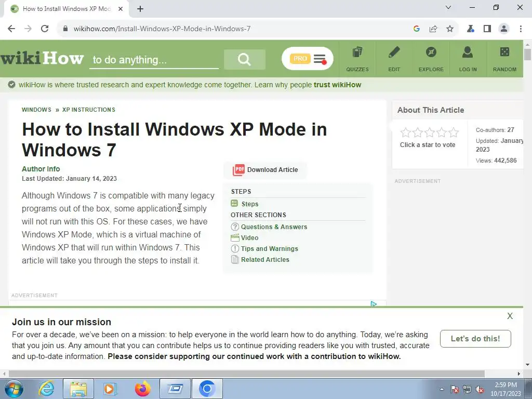Click the wikiHow search input field
Image resolution: width=532 pixels, height=399 pixels.
(154, 60)
